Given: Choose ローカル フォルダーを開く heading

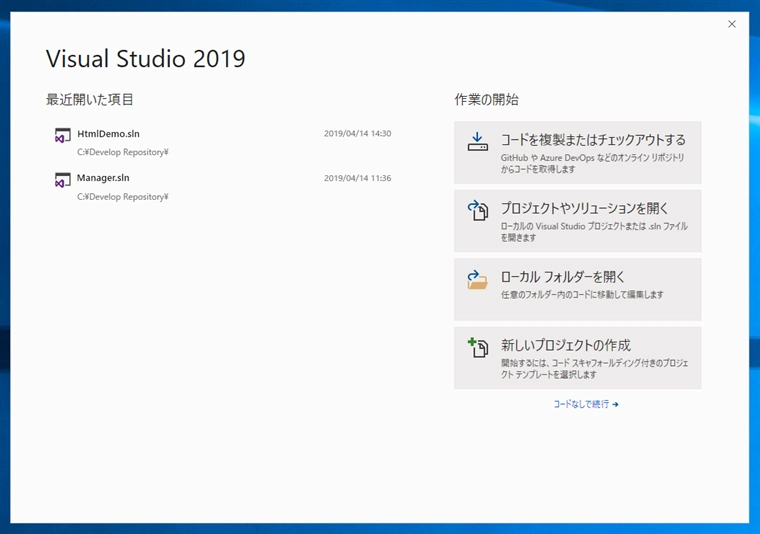Looking at the screenshot, I should tap(563, 277).
